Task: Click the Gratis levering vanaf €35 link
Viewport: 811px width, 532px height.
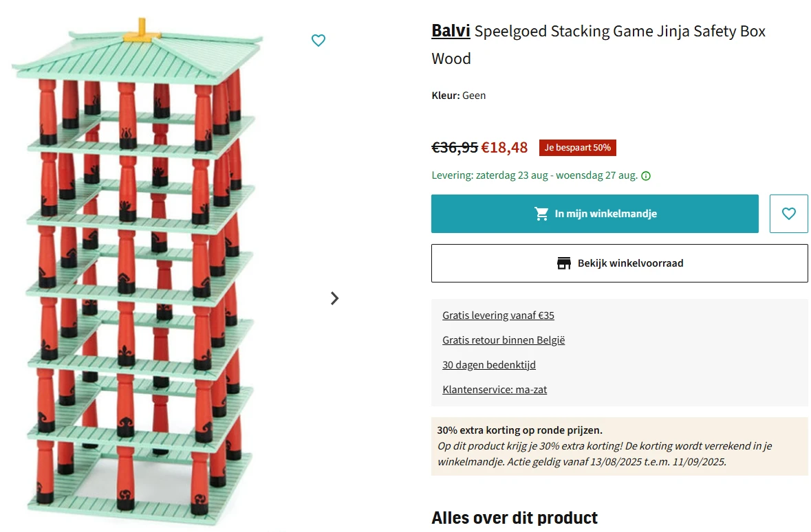Action: [498, 315]
